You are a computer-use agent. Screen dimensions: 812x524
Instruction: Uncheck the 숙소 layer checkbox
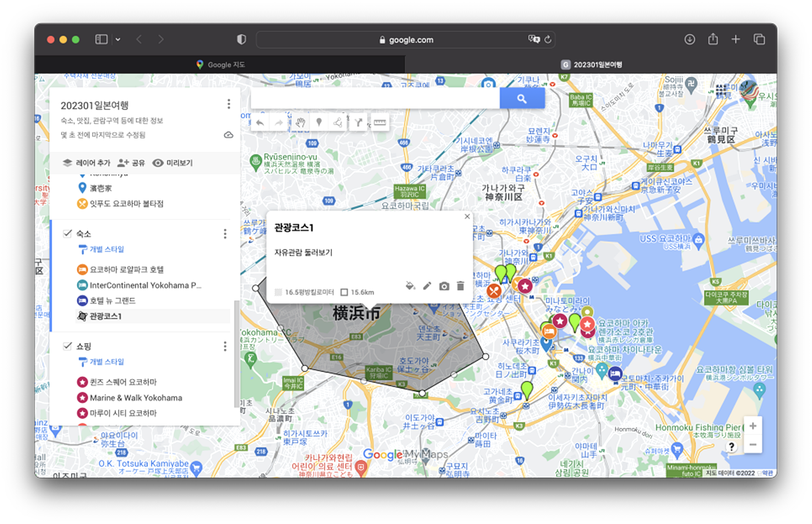coord(67,234)
